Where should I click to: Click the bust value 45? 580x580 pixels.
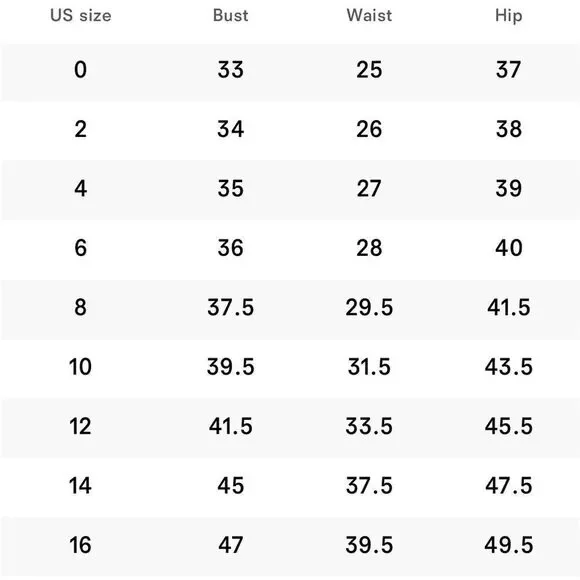[x=230, y=486]
